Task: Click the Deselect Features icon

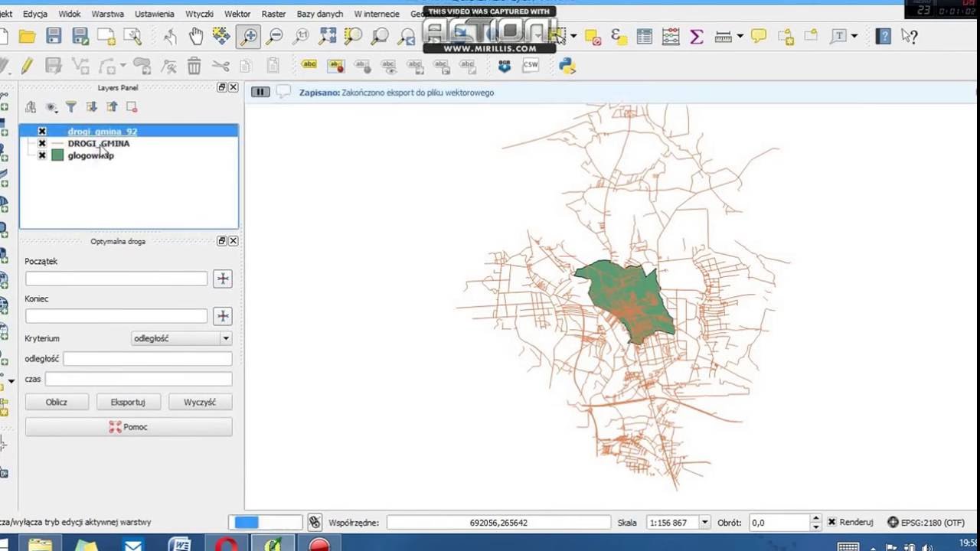Action: coord(593,36)
